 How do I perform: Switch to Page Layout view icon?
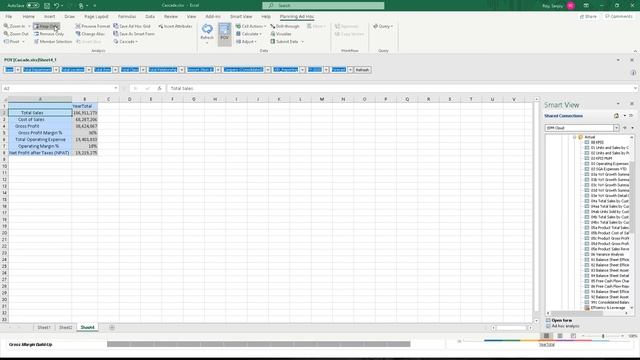(x=560, y=336)
